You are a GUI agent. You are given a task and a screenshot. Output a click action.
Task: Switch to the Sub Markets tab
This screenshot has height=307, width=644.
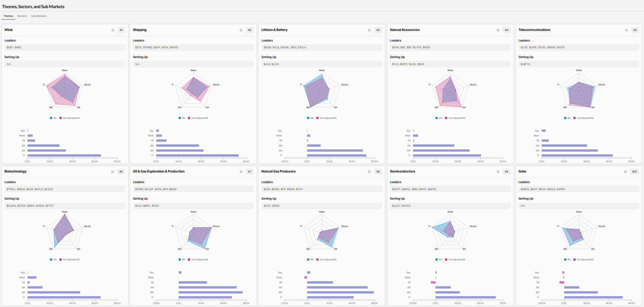(x=39, y=16)
